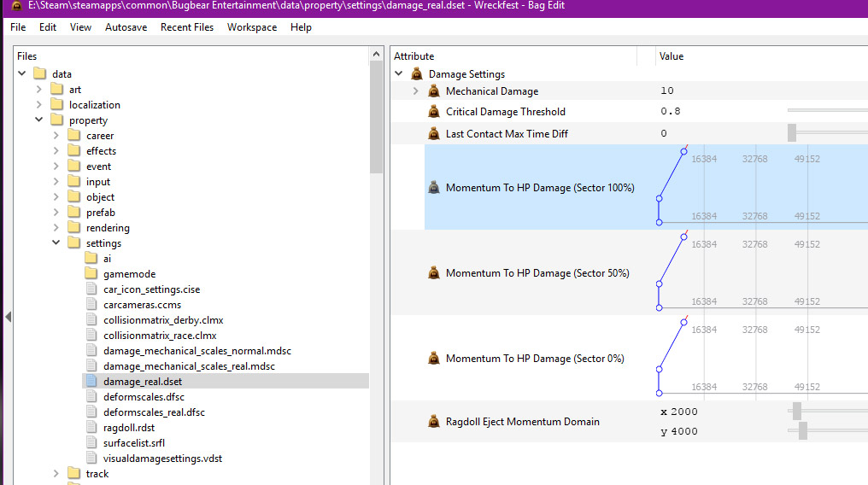The height and width of the screenshot is (485, 868).
Task: Click the Critical Damage Threshold slider track
Action: click(x=828, y=111)
